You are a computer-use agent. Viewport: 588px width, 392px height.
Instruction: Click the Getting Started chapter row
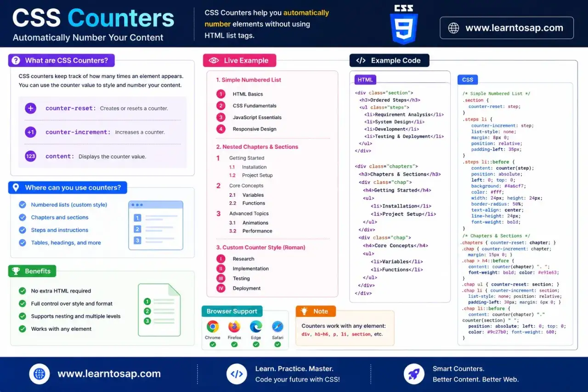(240, 158)
